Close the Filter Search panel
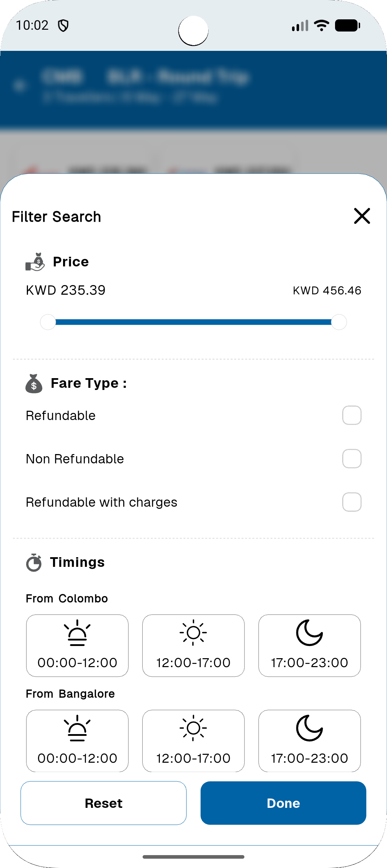 (362, 216)
